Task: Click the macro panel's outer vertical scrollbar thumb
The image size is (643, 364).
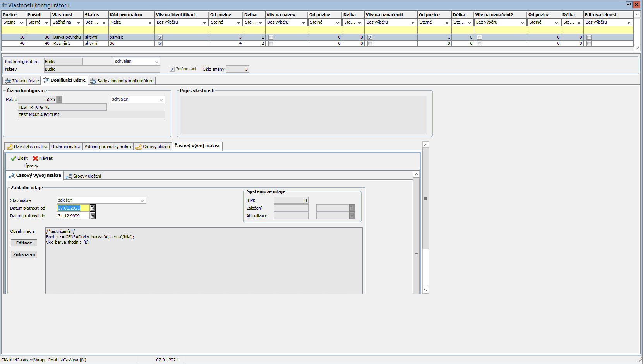Action: 425,198
